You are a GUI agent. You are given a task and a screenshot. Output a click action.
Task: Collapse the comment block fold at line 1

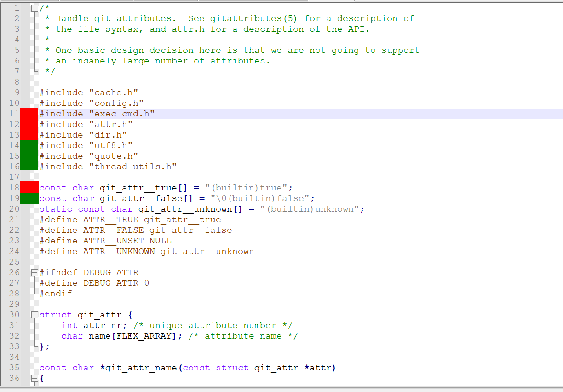click(x=35, y=8)
